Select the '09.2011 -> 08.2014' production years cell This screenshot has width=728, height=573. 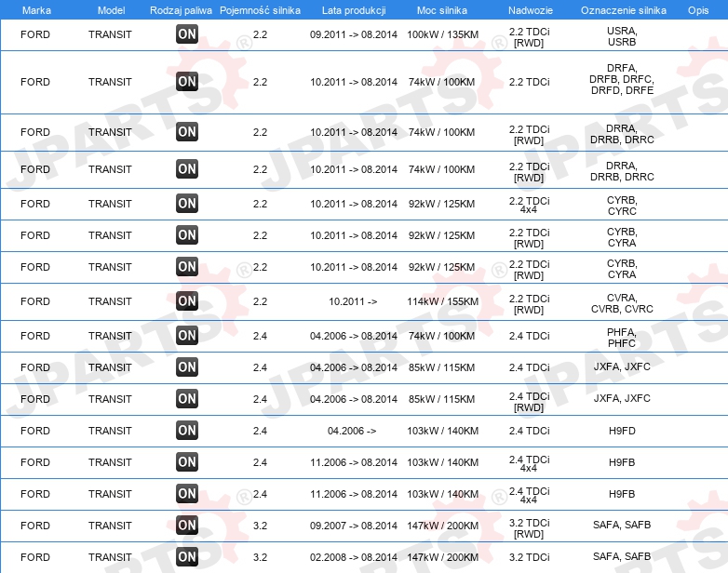tap(354, 34)
